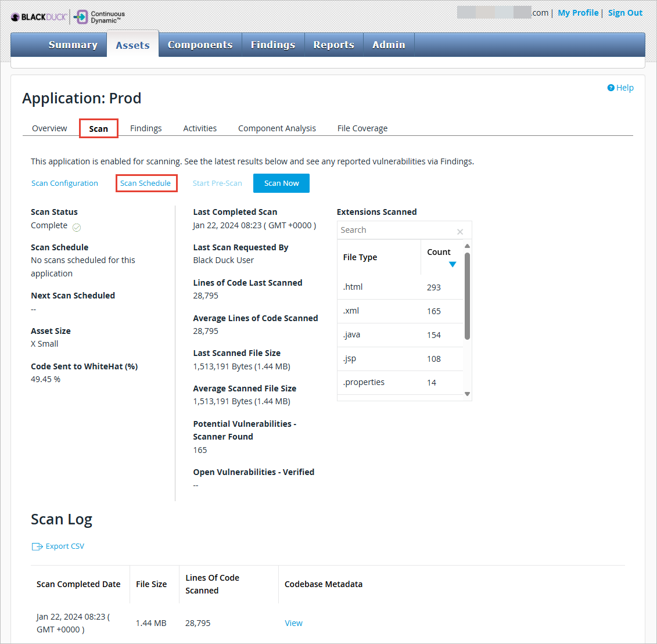The height and width of the screenshot is (644, 657).
Task: Click the count value 154
Action: [x=434, y=335]
